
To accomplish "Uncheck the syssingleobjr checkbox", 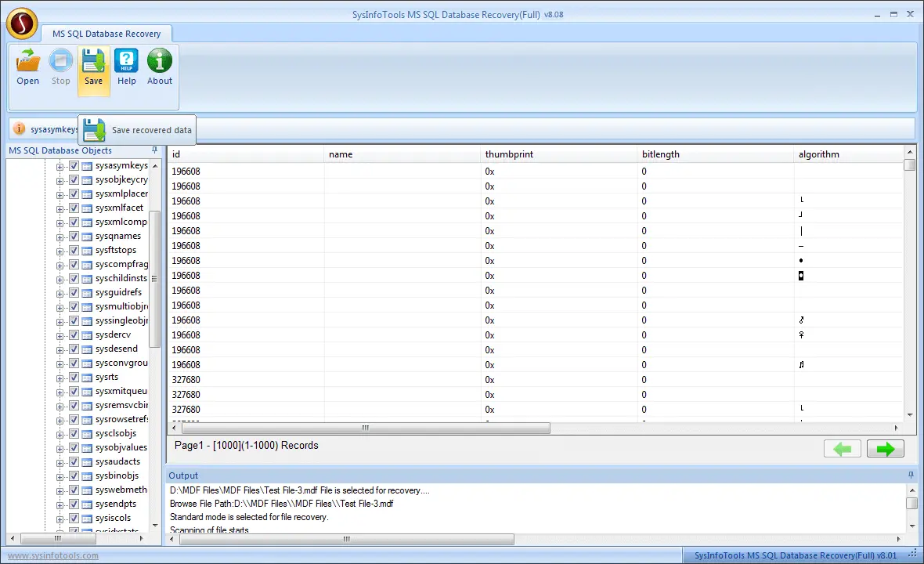I will (x=74, y=320).
